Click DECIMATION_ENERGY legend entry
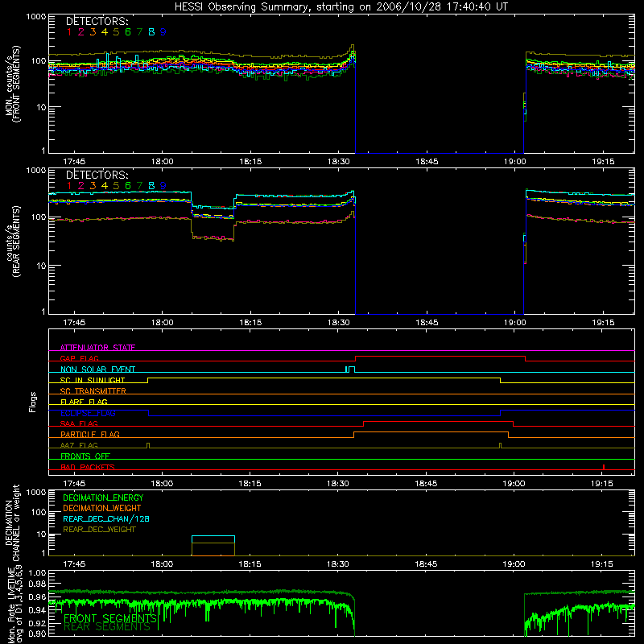The width and height of the screenshot is (644, 644). [x=103, y=497]
